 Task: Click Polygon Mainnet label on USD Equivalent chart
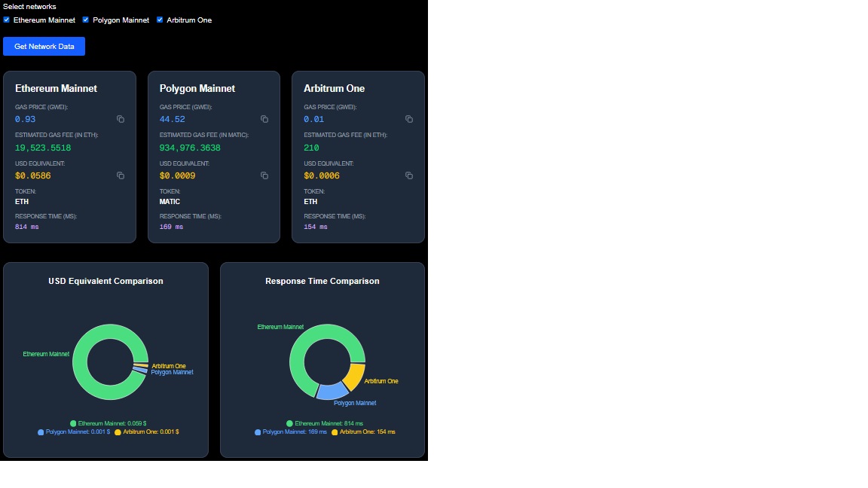172,372
